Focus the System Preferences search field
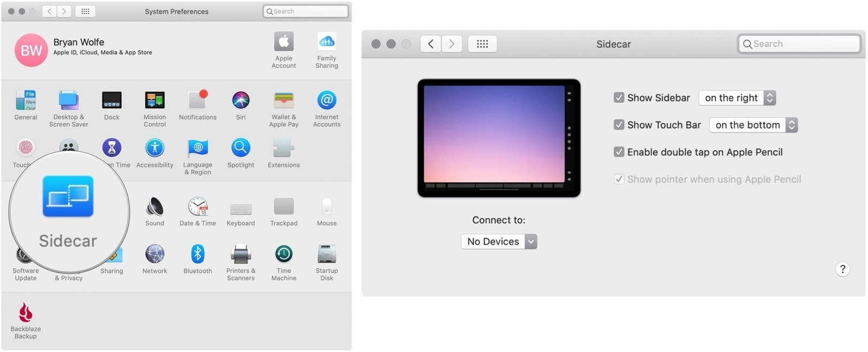868x352 pixels. [x=305, y=11]
